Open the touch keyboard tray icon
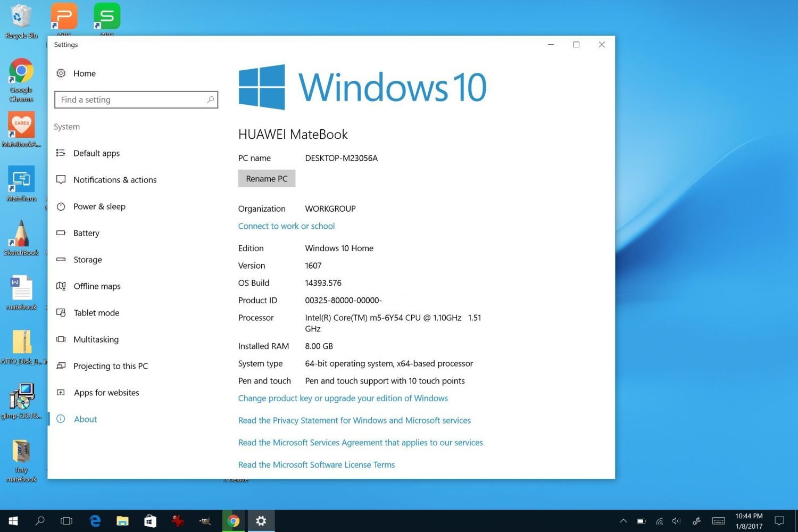Screen dimensions: 798x532 (x=718, y=521)
